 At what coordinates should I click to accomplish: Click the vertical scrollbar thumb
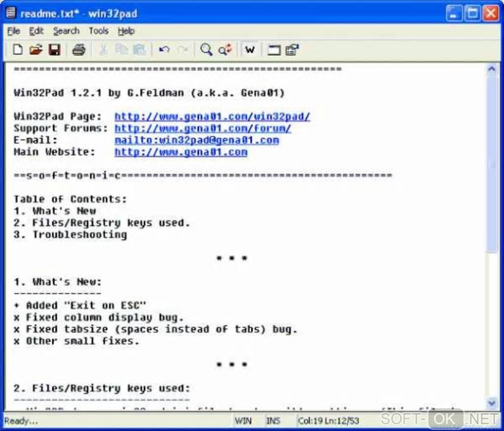(x=492, y=164)
